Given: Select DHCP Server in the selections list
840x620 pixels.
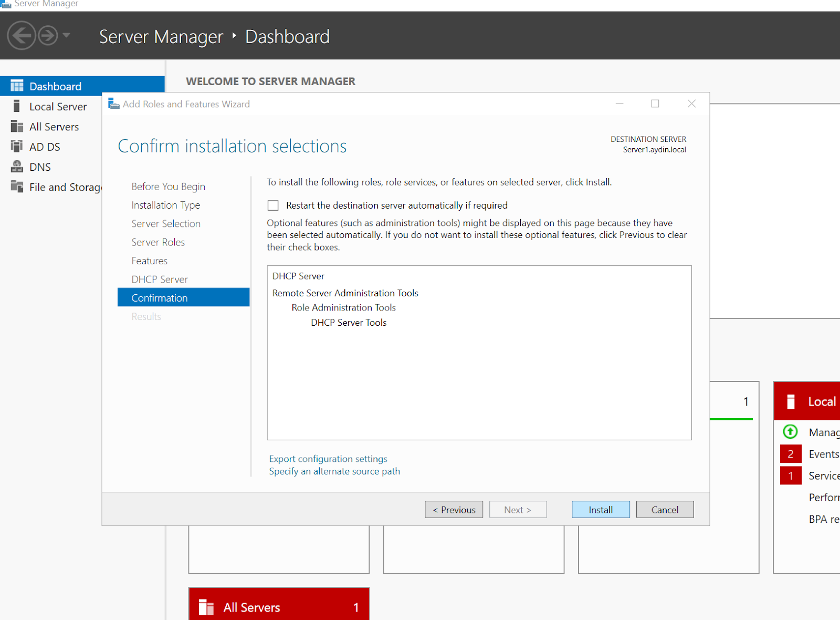Looking at the screenshot, I should coord(298,276).
